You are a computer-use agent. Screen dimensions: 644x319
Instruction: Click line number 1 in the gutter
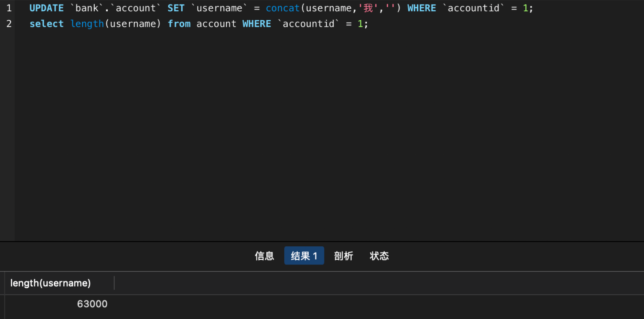(x=9, y=8)
